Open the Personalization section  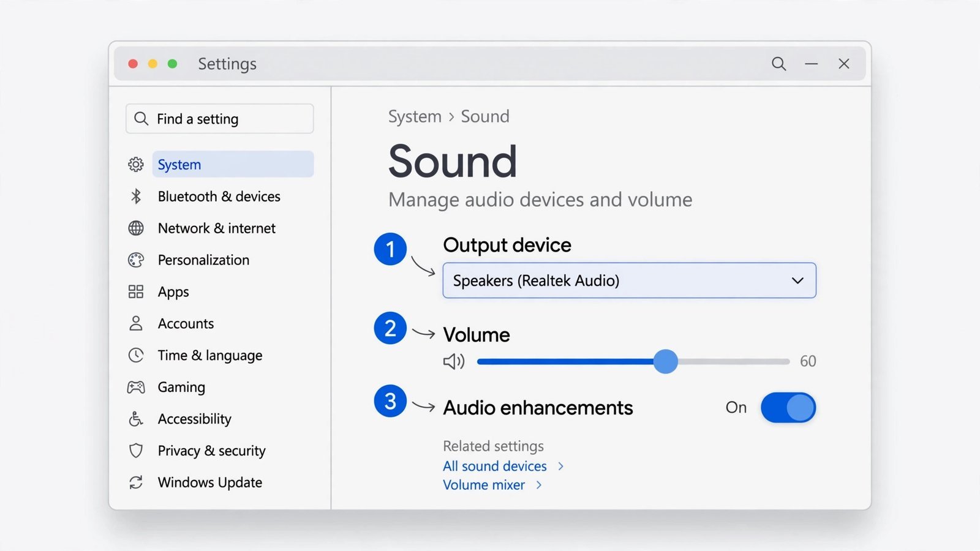(x=203, y=260)
